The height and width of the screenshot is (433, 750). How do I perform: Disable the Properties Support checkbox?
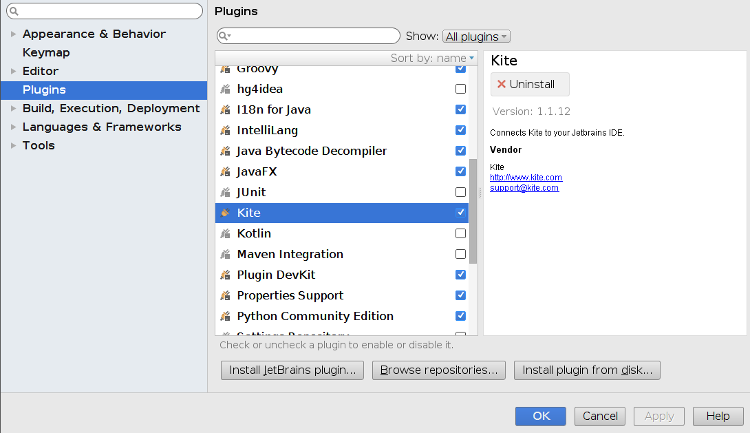pos(461,295)
